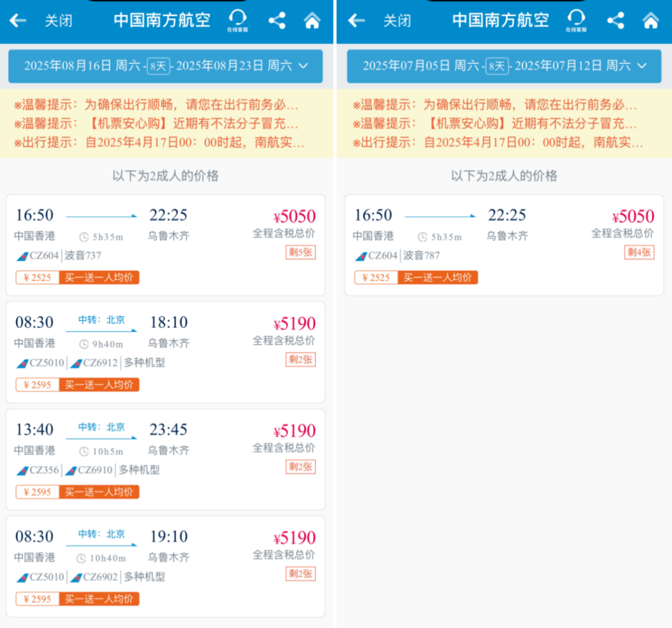
Task: Expand date range 2025年07月05日 to 07月12日
Action: tap(504, 66)
